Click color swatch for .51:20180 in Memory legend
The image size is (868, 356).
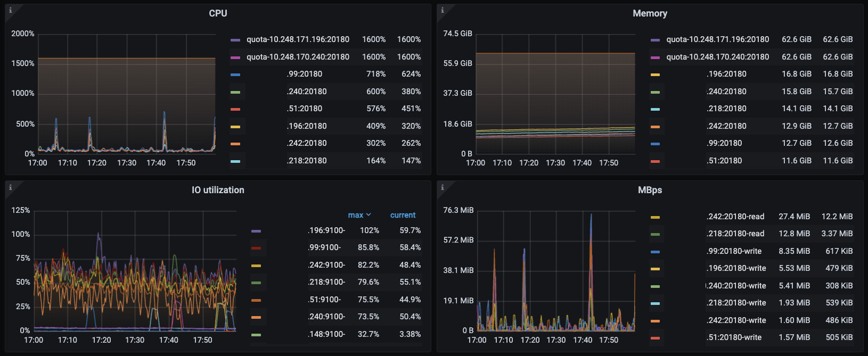pos(655,161)
